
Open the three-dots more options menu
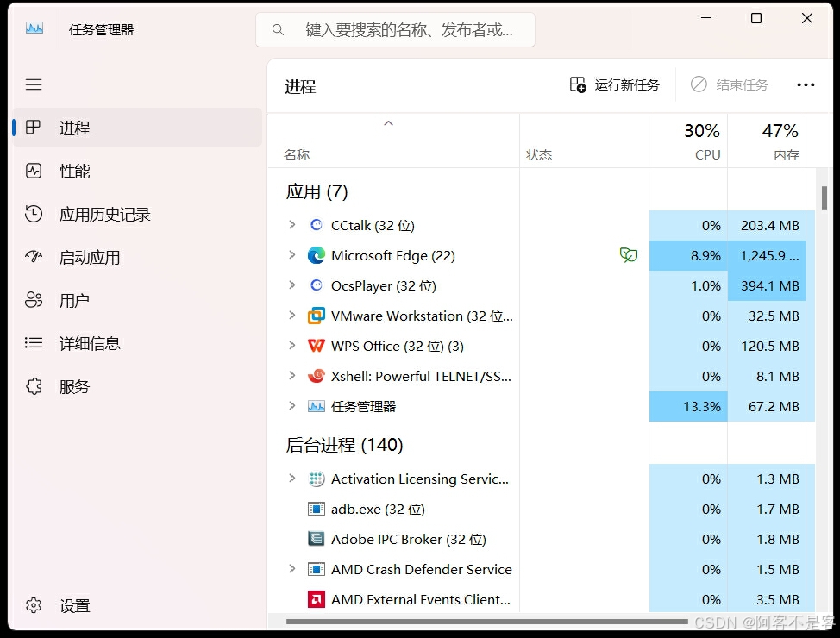pyautogui.click(x=806, y=84)
